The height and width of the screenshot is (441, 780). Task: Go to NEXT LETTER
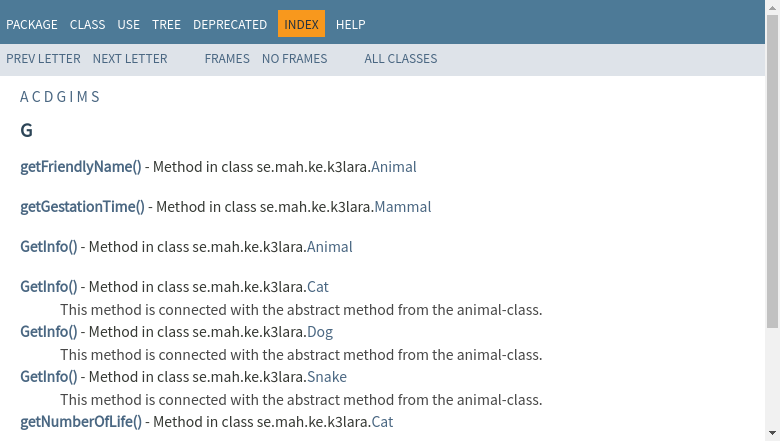[130, 59]
